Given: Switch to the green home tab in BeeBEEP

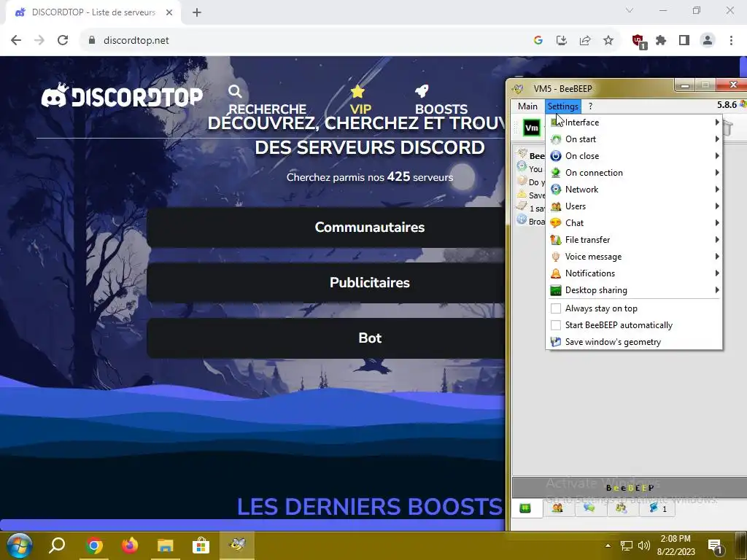Looking at the screenshot, I should [x=525, y=508].
